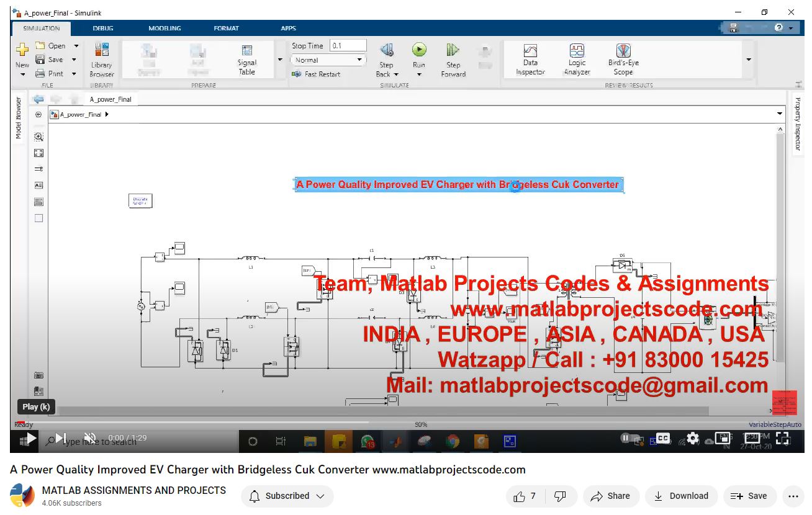
Task: Click the Step Forward icon
Action: [x=453, y=50]
